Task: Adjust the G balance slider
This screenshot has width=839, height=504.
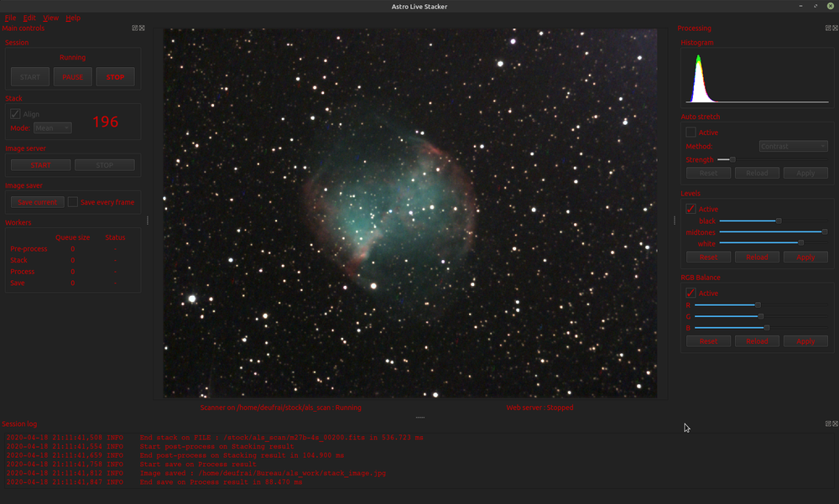Action: 761,316
